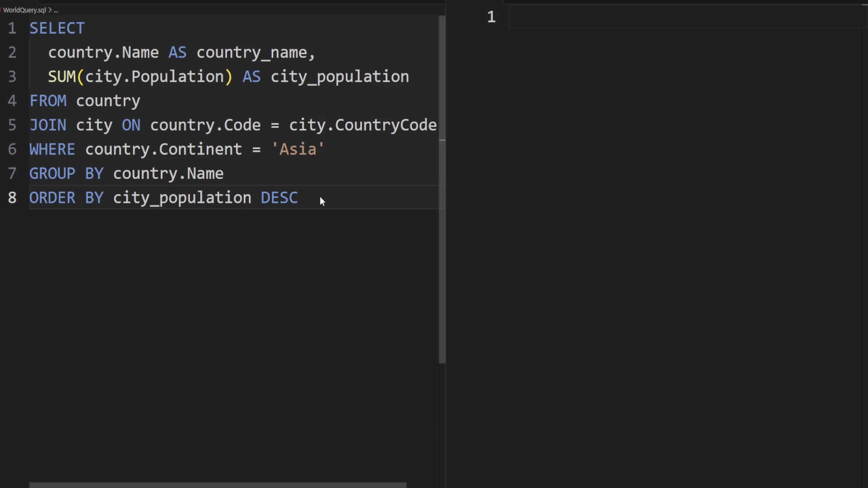Click city.CountryCode on line 5
The height and width of the screenshot is (488, 868).
363,125
